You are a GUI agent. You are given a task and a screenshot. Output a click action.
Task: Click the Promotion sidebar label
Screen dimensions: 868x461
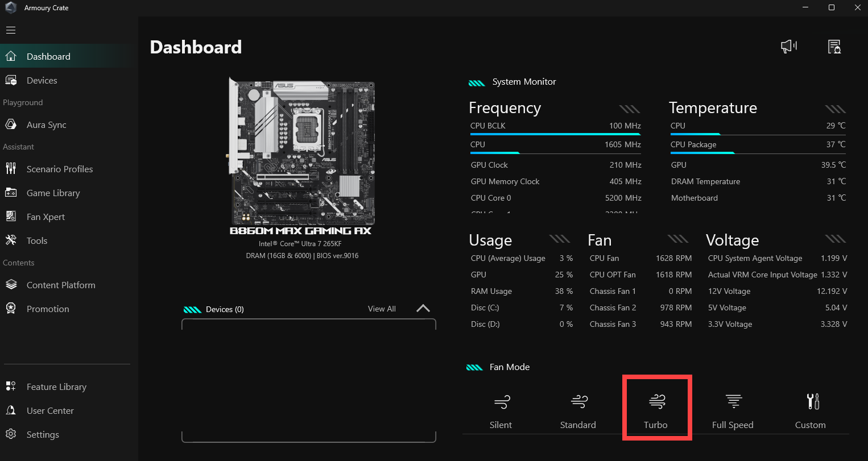point(48,309)
